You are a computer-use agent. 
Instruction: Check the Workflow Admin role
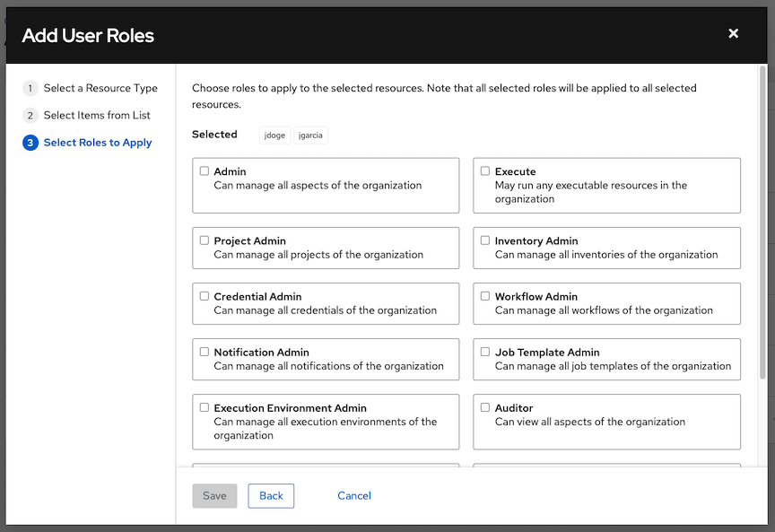coord(484,295)
